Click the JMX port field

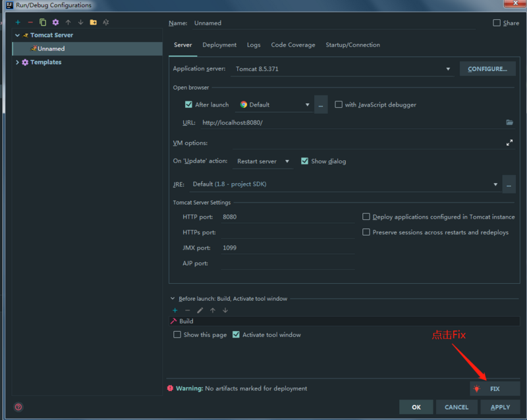(x=288, y=248)
